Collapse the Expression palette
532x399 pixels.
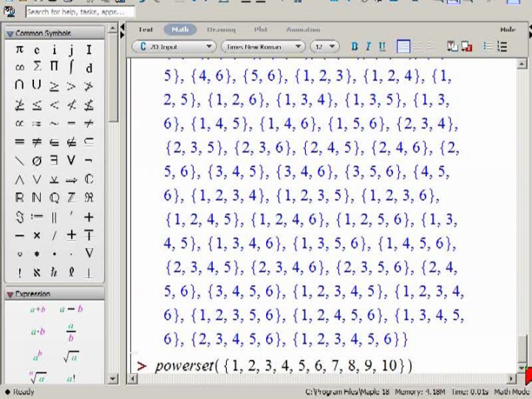(x=10, y=294)
